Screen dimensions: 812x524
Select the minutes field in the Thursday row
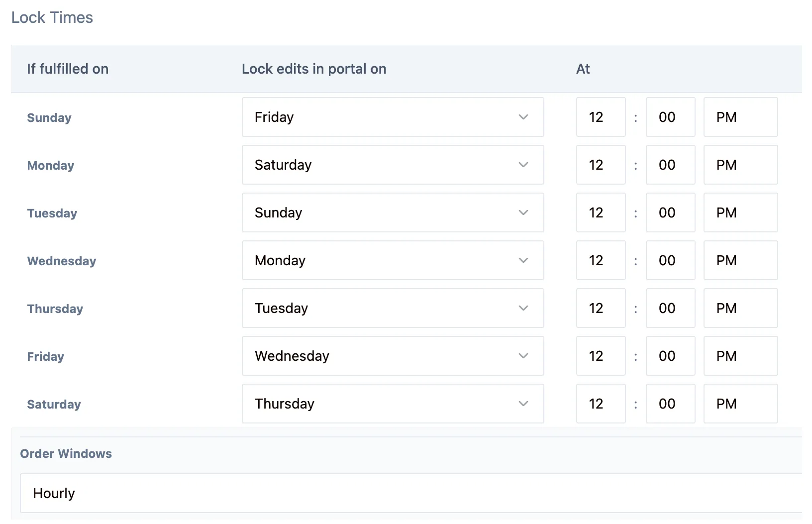[670, 308]
